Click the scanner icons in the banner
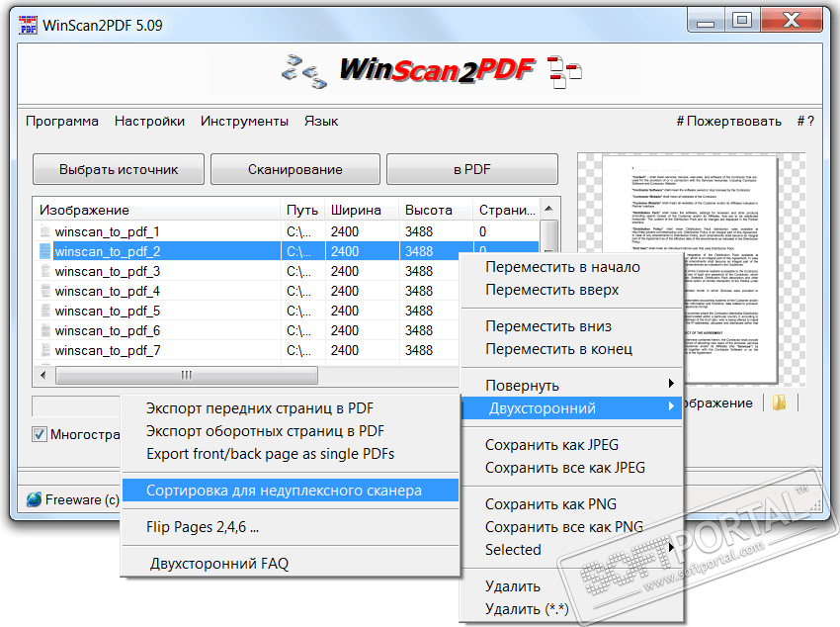Image resolution: width=840 pixels, height=627 pixels. tap(304, 71)
